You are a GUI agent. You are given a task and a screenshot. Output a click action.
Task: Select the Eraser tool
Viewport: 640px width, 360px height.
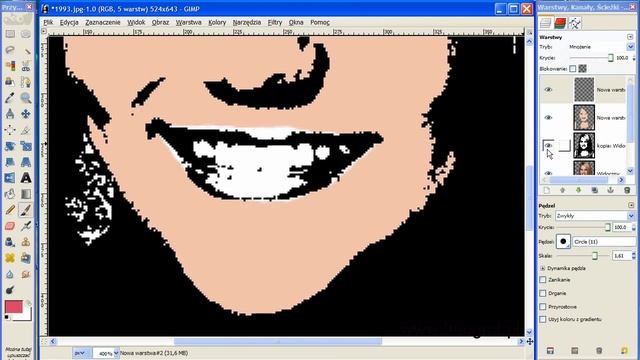coord(10,226)
